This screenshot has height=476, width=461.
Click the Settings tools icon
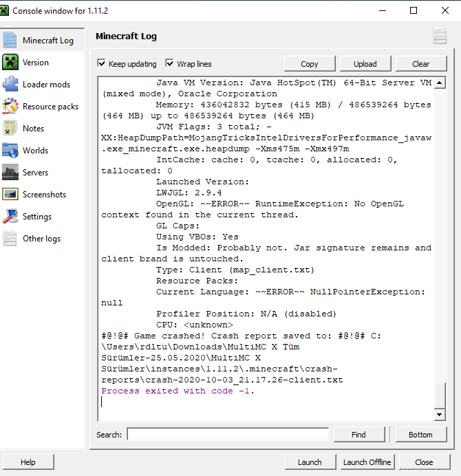[x=10, y=216]
